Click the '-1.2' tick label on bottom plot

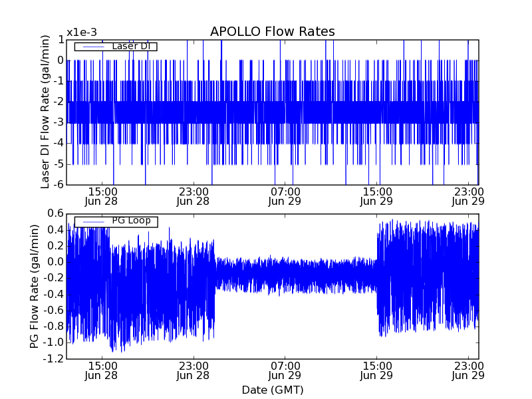point(53,358)
